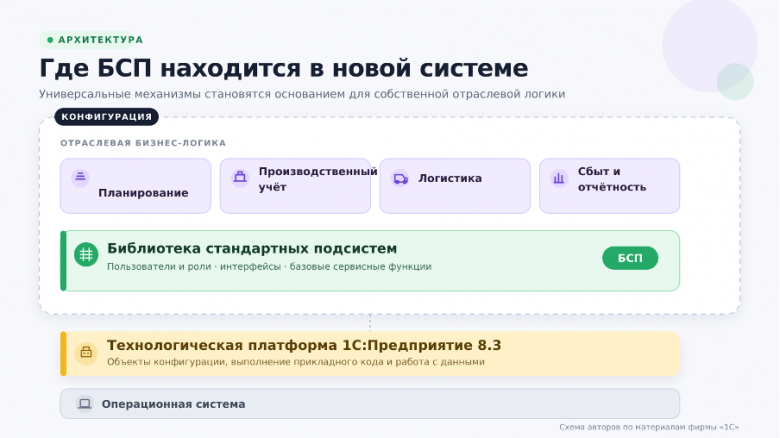Click the КОНФИГУРАЦИЯ dark label
Image resolution: width=780 pixels, height=438 pixels.
tap(106, 117)
